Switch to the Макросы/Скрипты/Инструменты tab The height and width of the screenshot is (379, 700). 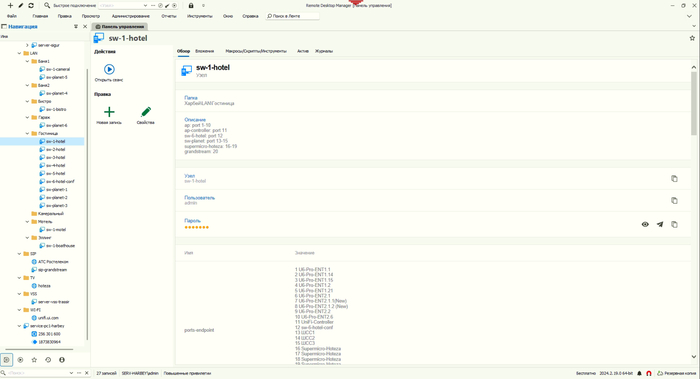256,51
